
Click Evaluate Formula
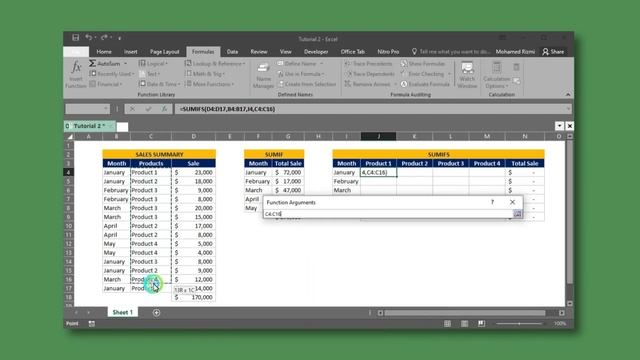425,84
